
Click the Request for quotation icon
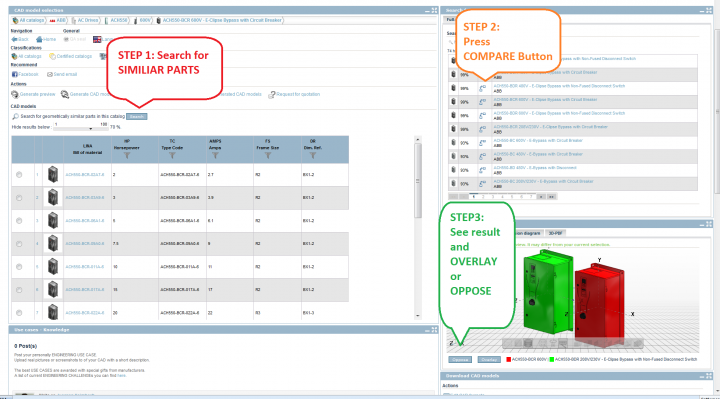pos(272,95)
